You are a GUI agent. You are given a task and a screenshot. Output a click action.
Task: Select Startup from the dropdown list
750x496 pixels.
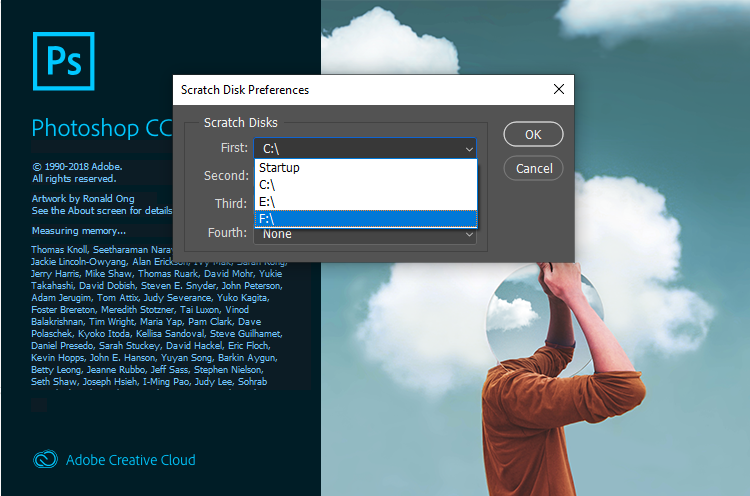point(281,167)
